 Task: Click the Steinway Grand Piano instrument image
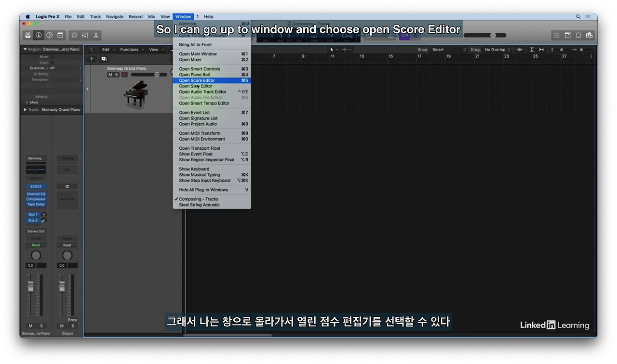click(135, 94)
